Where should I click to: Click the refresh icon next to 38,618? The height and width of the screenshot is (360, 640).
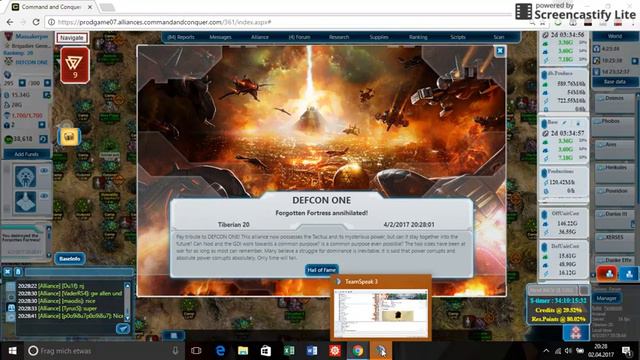(x=43, y=139)
